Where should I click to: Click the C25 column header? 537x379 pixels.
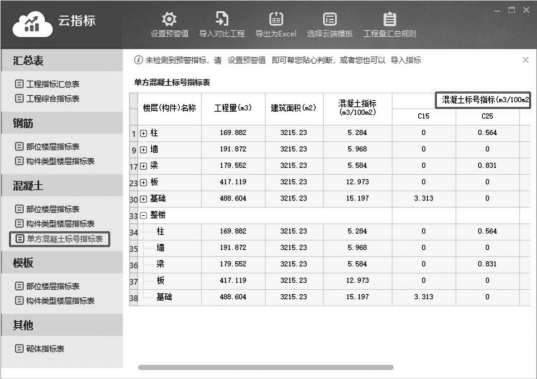click(487, 116)
